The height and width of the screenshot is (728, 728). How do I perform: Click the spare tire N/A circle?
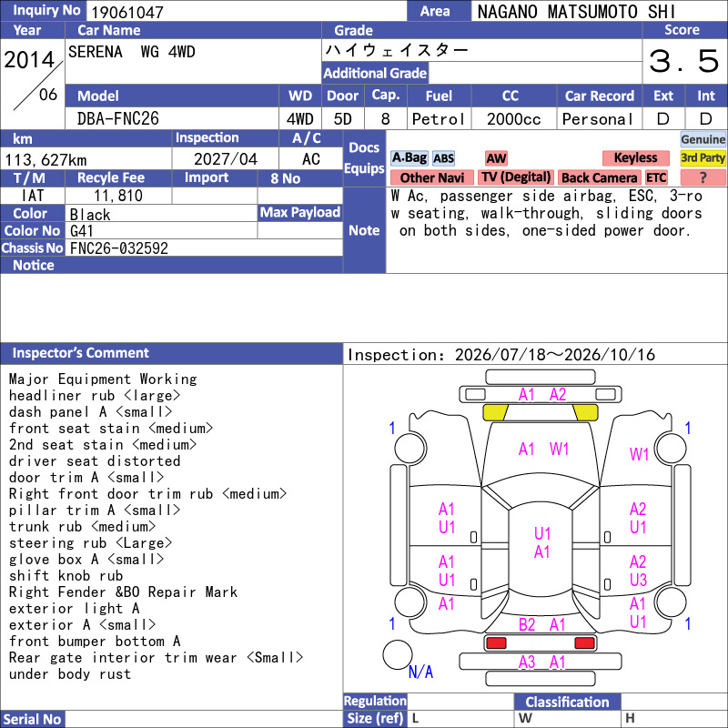point(398,654)
